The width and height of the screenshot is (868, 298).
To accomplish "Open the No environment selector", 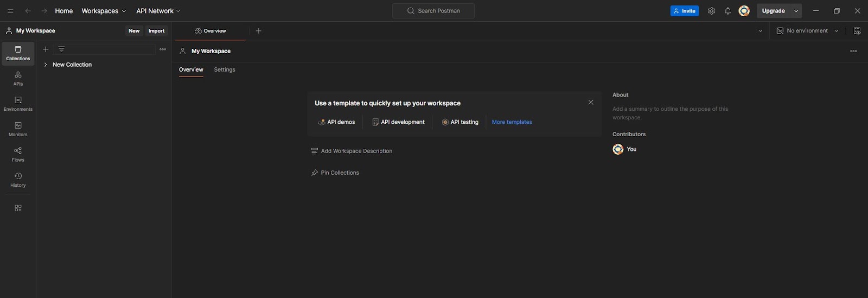I will (x=808, y=31).
